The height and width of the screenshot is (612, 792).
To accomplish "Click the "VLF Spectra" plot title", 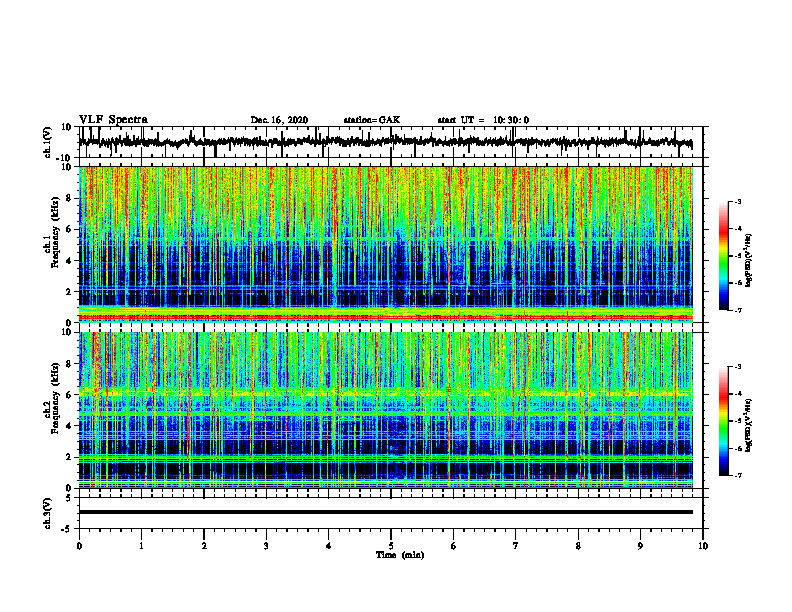I will (x=113, y=120).
